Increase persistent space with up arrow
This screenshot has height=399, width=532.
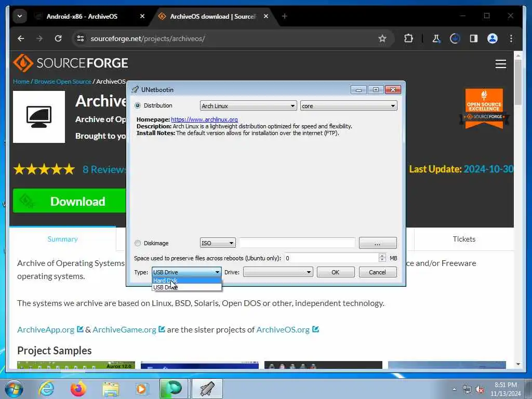pyautogui.click(x=382, y=256)
